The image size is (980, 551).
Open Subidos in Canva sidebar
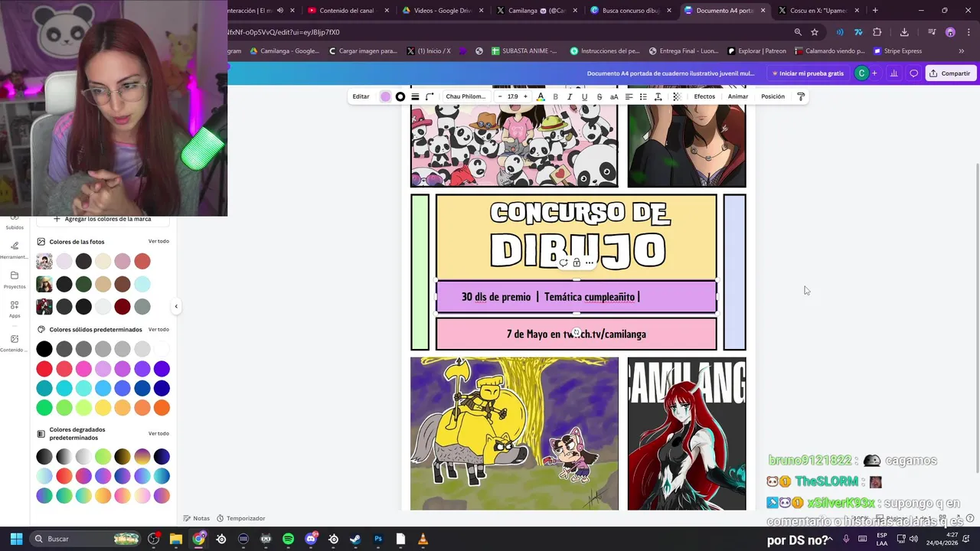pos(15,223)
